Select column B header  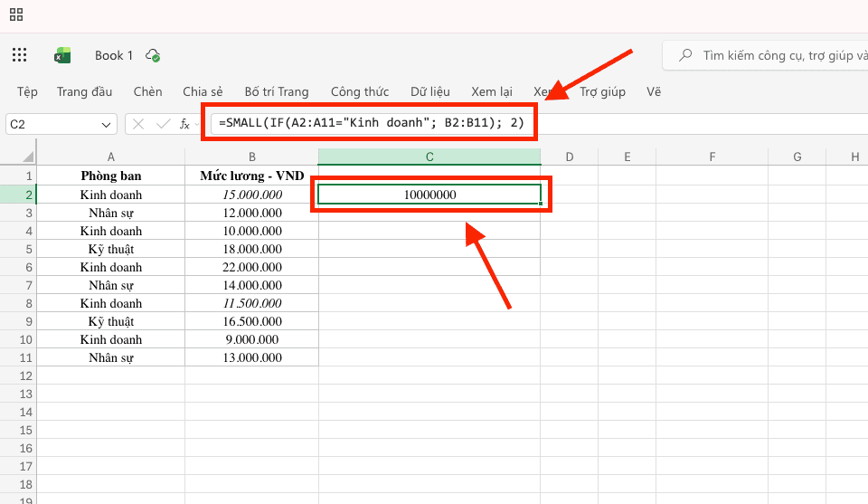(x=252, y=157)
